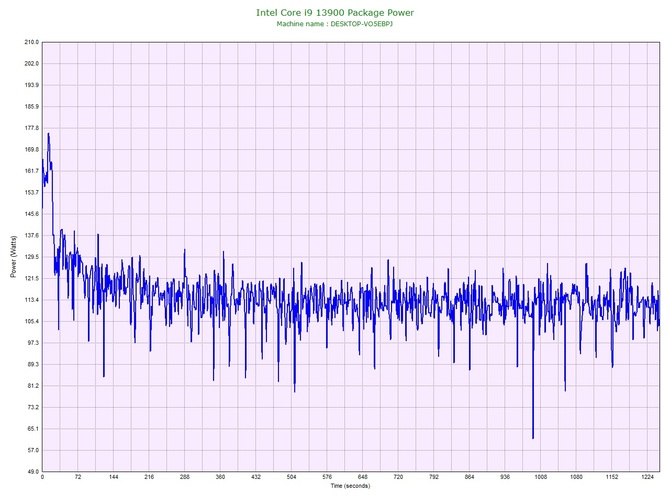Click the 169.8 y-axis value
The image size is (670, 503).
[32, 150]
